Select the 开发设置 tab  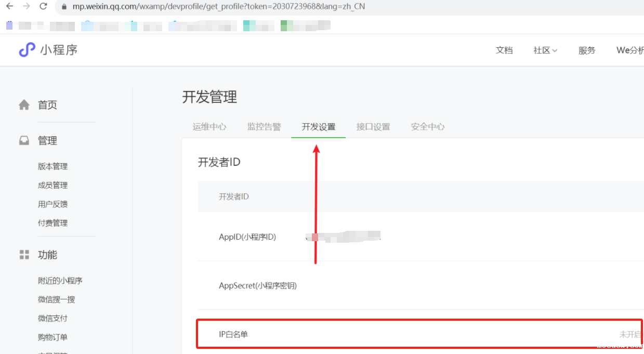(319, 127)
